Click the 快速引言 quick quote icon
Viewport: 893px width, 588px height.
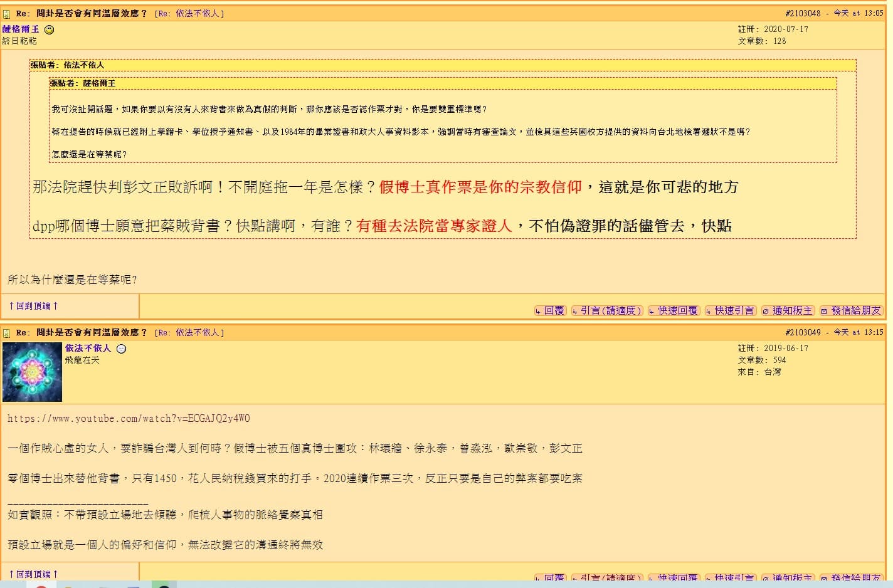[709, 310]
